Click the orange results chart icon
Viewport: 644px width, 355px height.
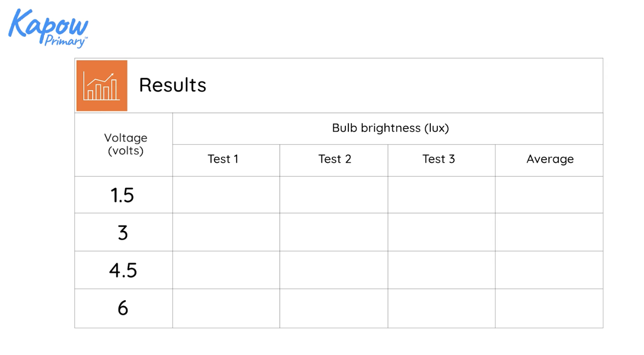[102, 85]
